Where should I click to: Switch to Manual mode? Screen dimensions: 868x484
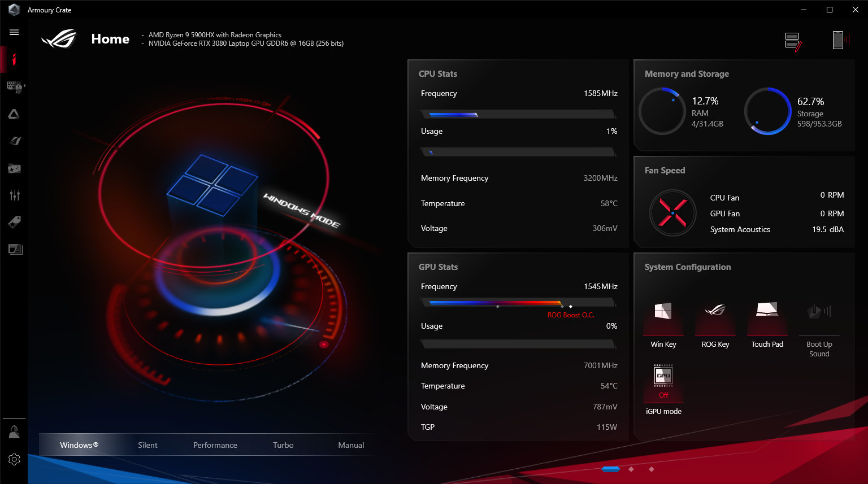pos(351,445)
